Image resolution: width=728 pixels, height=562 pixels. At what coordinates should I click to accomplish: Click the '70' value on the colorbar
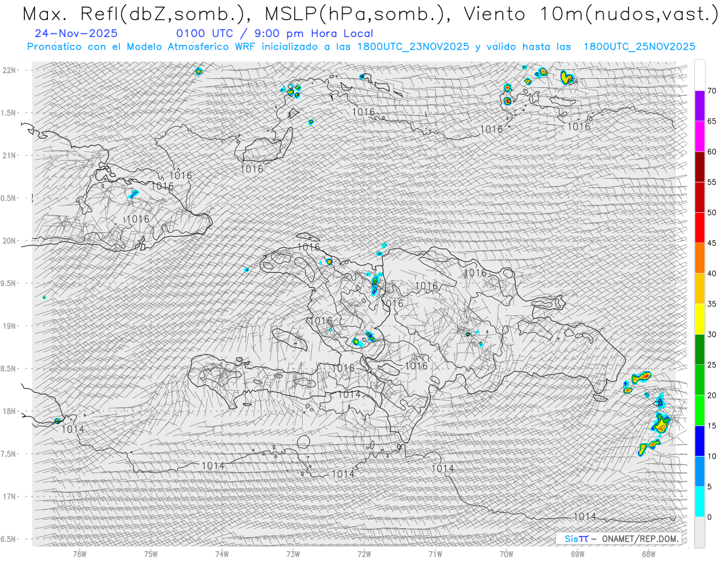[x=712, y=91]
